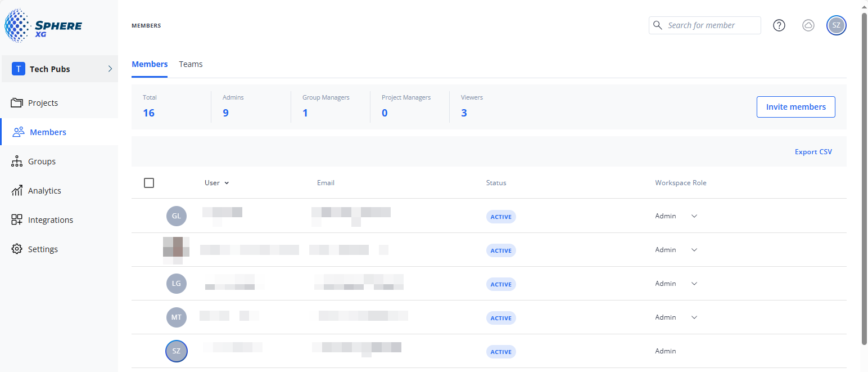The height and width of the screenshot is (372, 868).
Task: Open Analytics via its chart icon
Action: [x=17, y=191]
